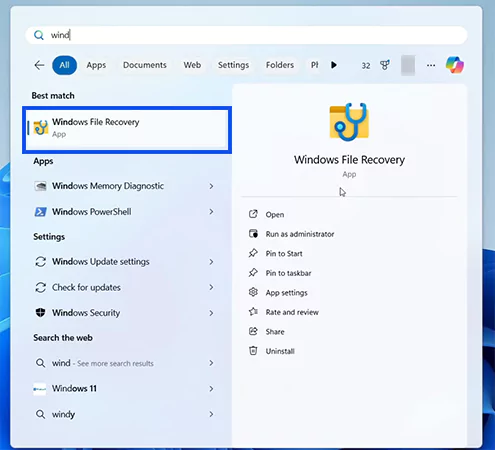Switch to the Settings filter tab
This screenshot has height=450, width=495.
233,65
